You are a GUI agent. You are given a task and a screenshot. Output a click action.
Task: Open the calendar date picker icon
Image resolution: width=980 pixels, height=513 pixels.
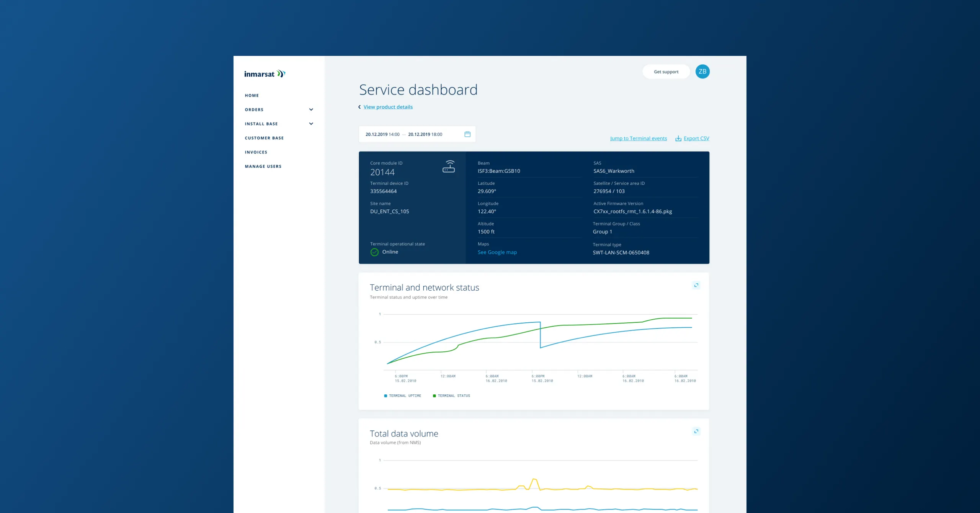[467, 134]
